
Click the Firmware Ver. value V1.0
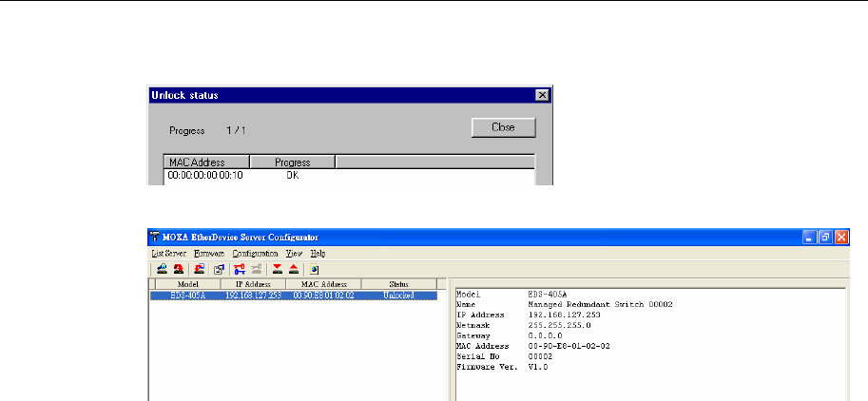point(538,367)
